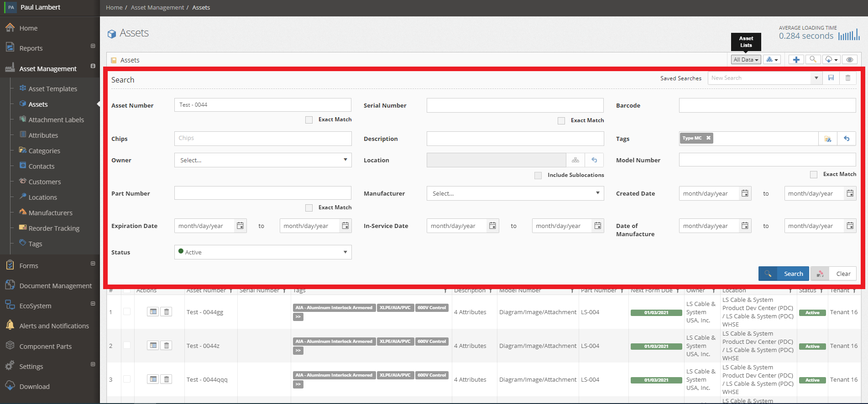
Task: Delete saved search using trash icon
Action: coord(848,78)
